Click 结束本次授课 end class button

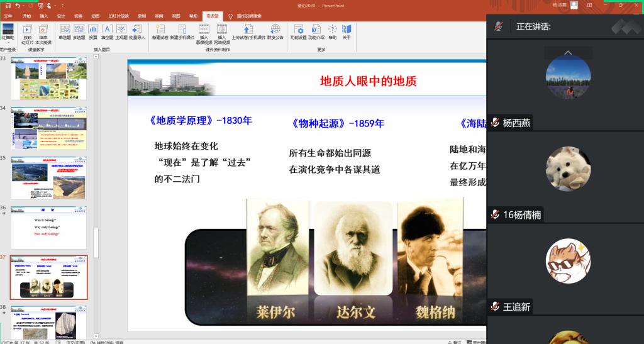[x=43, y=32]
